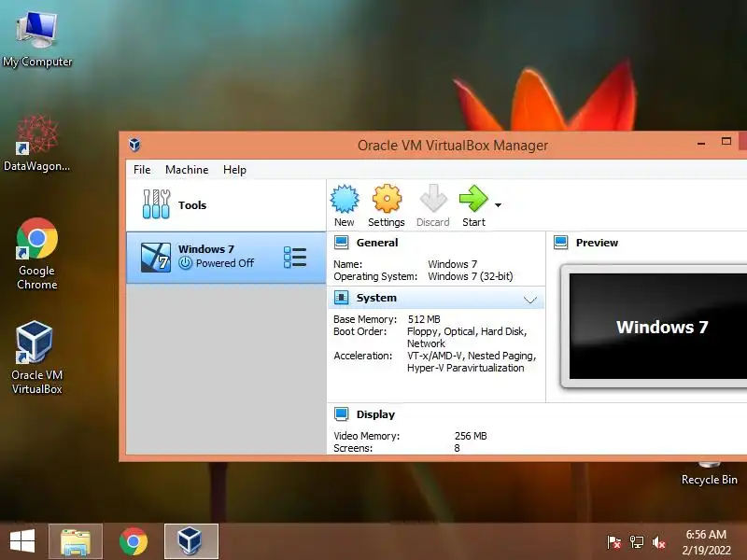Click the General section header

click(x=377, y=243)
